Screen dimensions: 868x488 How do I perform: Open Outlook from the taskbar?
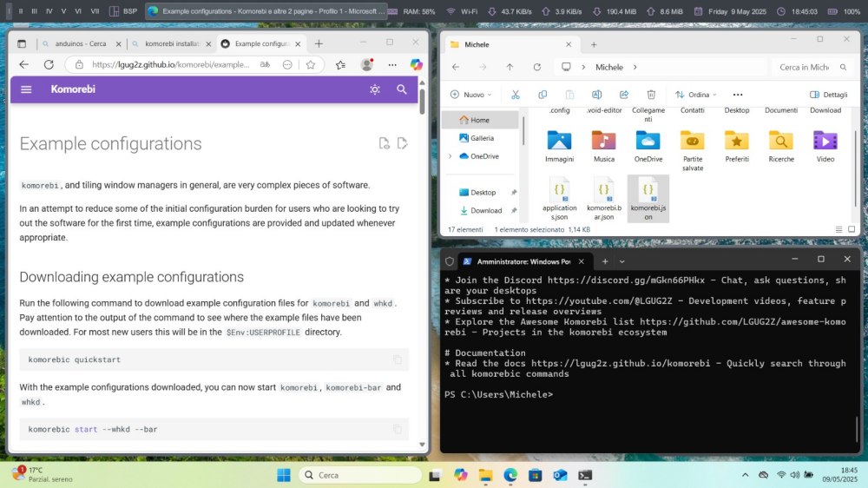(560, 475)
